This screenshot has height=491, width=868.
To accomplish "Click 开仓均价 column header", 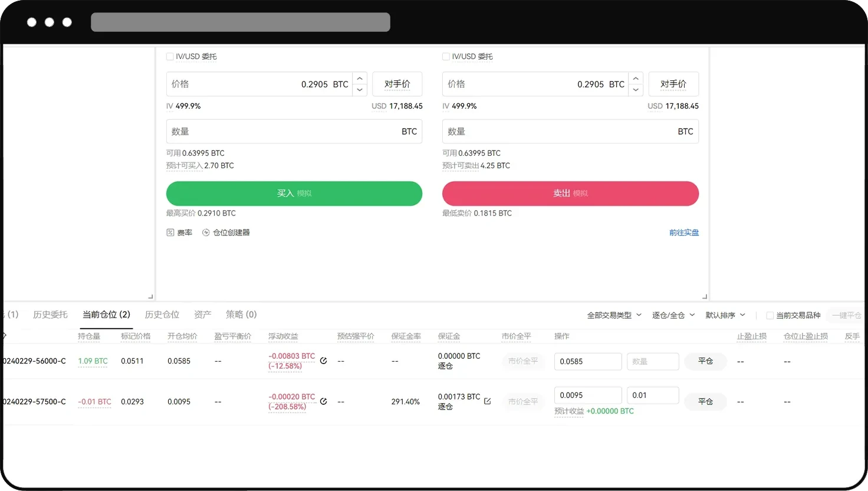I will (x=182, y=336).
